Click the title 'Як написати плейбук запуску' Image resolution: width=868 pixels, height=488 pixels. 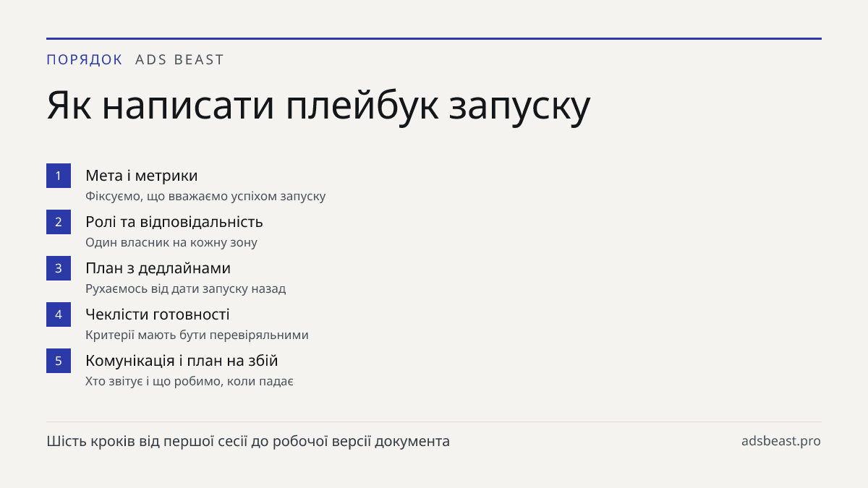(x=319, y=106)
